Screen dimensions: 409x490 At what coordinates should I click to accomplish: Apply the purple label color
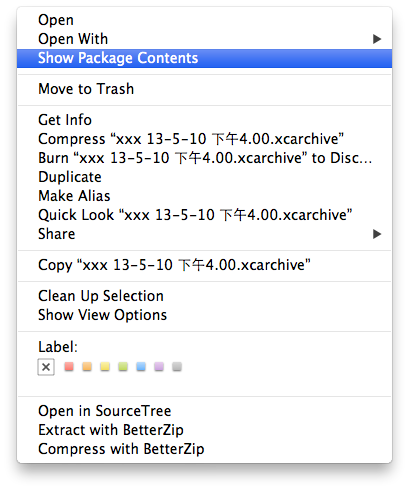[x=159, y=367]
